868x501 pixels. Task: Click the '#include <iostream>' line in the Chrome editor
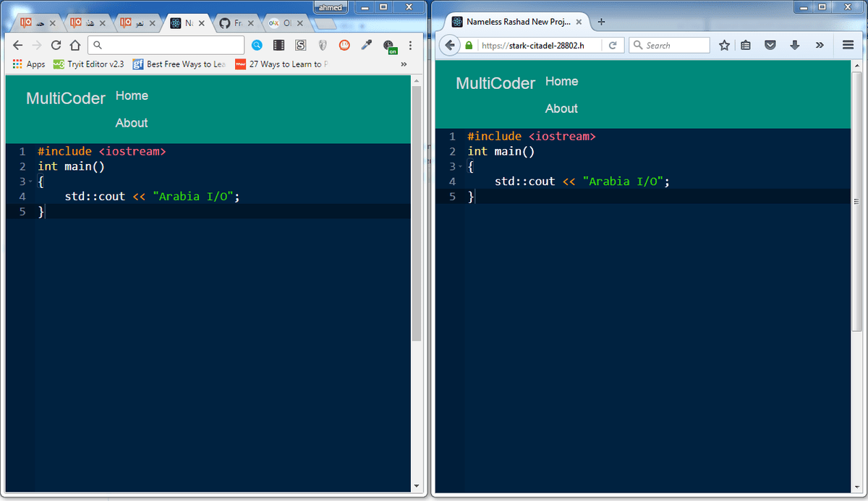coord(102,151)
